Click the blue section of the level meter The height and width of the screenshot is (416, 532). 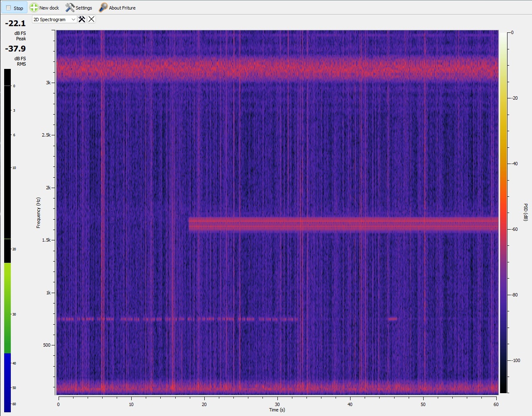pyautogui.click(x=7, y=382)
